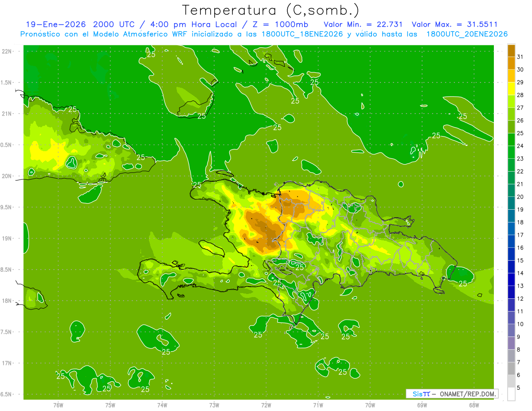The height and width of the screenshot is (411, 532).
Task: Click the "72W" longitude axis label
Action: pos(266,405)
